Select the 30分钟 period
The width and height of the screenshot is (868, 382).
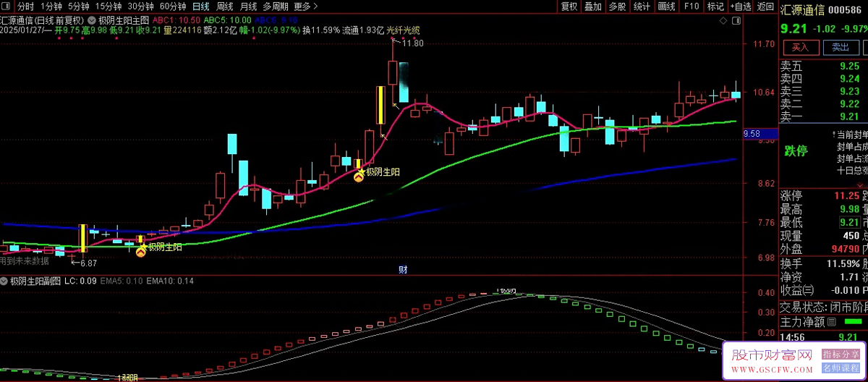140,7
